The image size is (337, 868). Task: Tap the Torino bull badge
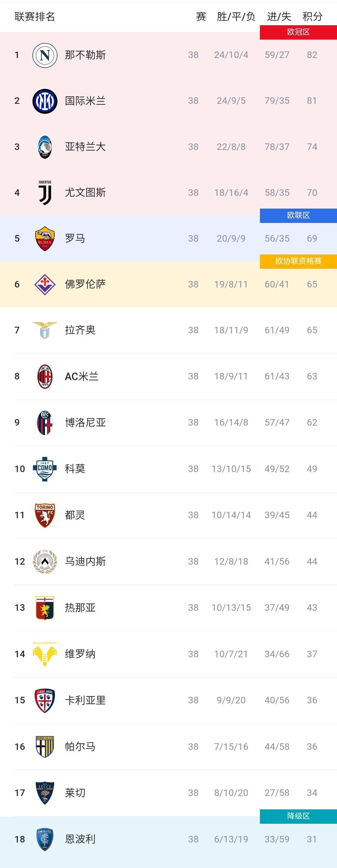[45, 515]
